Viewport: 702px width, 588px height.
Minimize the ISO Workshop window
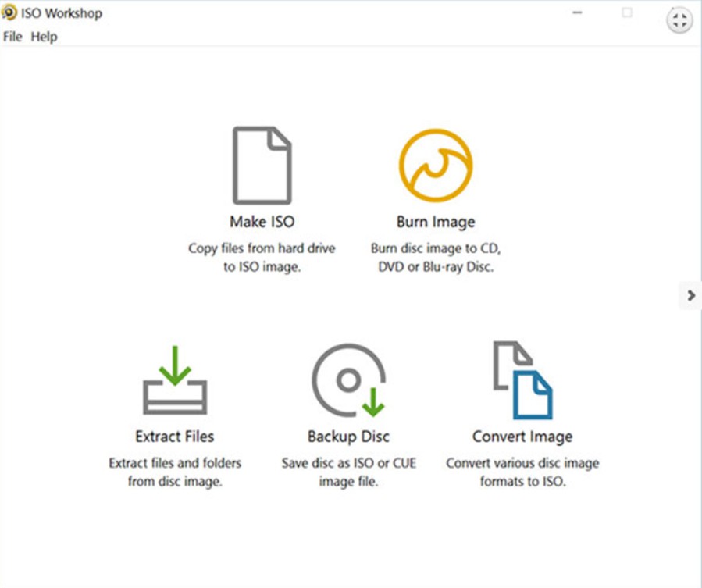(579, 13)
